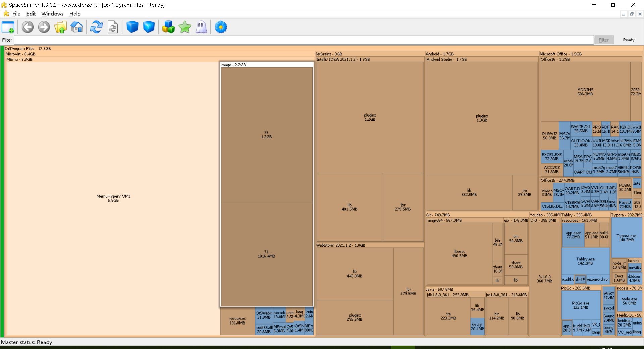Open the Help menu
This screenshot has width=644, height=349.
75,14
